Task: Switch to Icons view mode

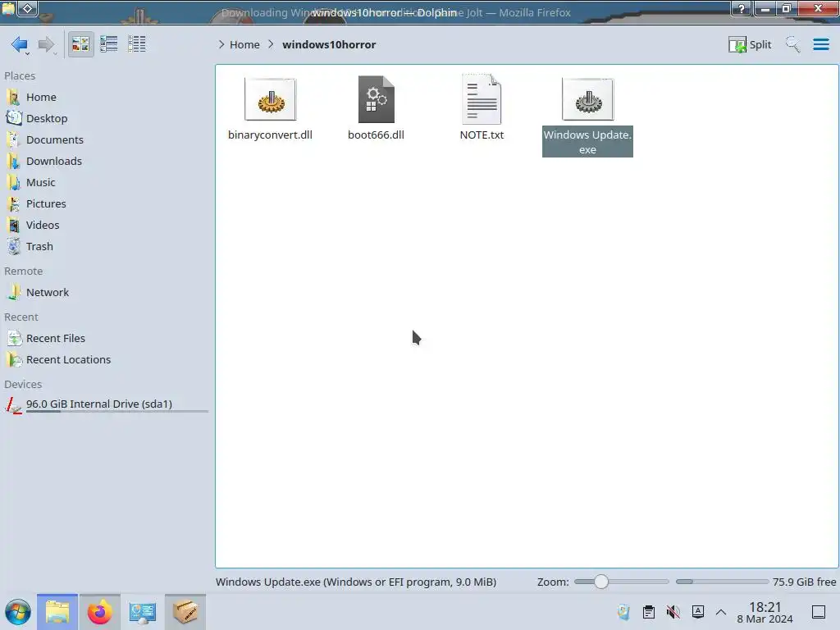Action: (x=80, y=44)
